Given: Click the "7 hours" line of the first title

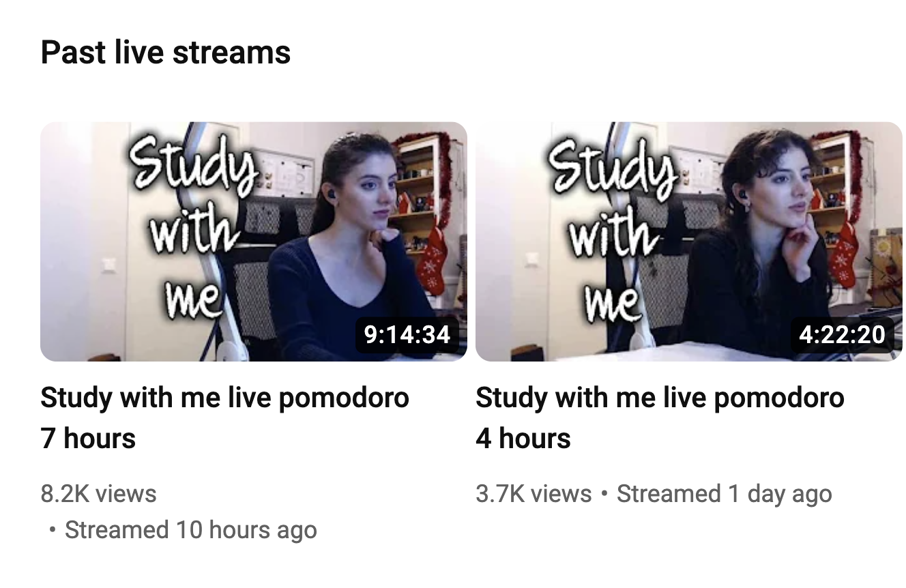Looking at the screenshot, I should point(89,438).
